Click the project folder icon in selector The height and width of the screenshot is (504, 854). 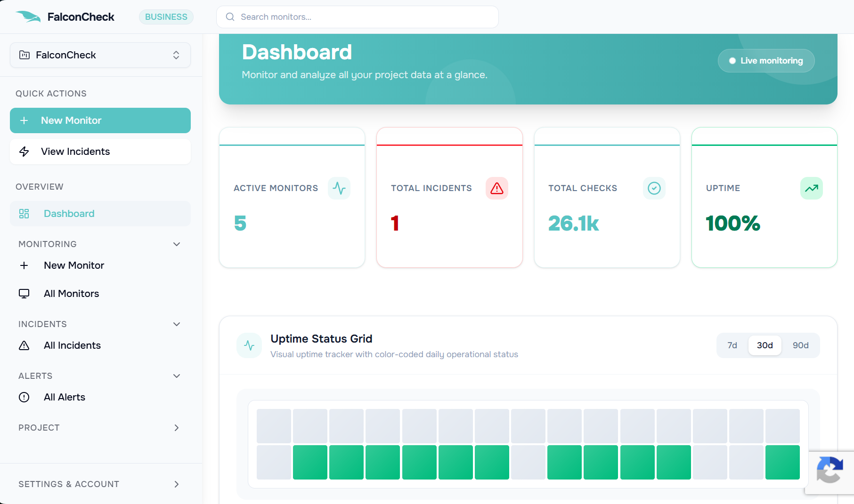point(24,55)
